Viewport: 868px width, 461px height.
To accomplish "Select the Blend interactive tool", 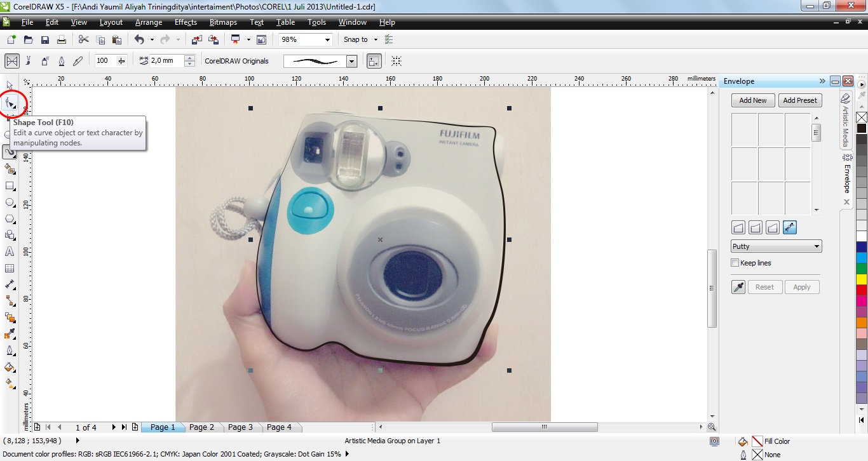I will tap(10, 317).
